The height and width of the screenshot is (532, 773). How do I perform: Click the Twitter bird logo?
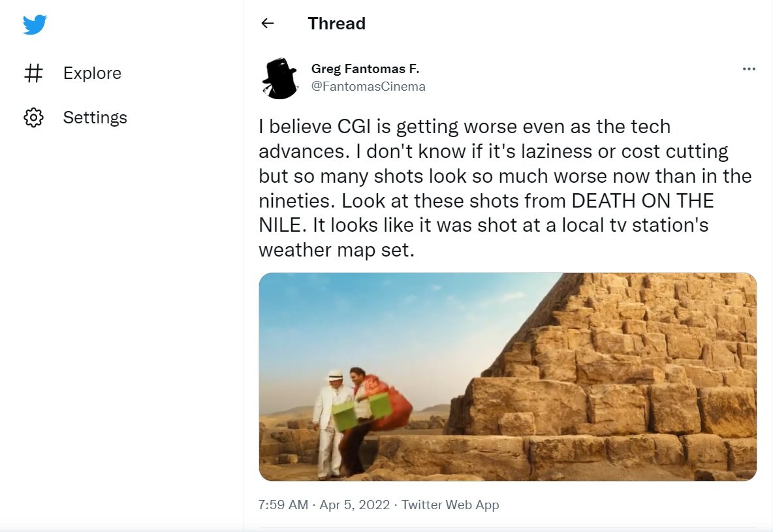point(35,25)
